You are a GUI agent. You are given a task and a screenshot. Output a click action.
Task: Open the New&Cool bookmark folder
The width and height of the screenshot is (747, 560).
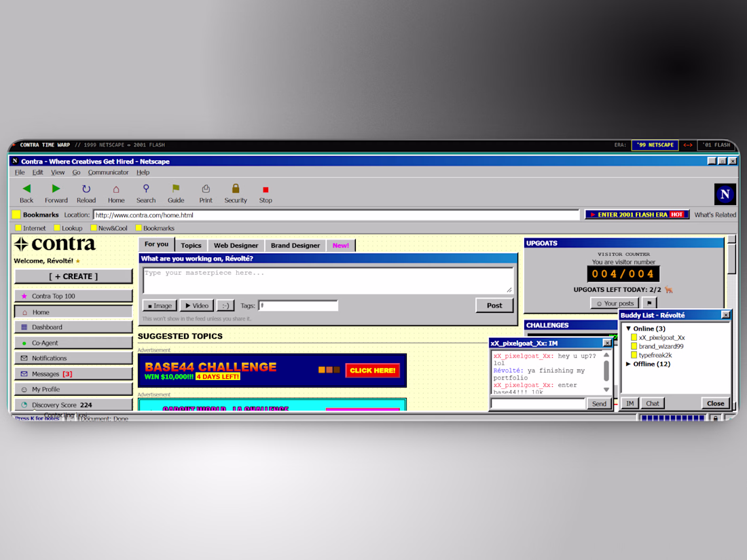point(109,228)
